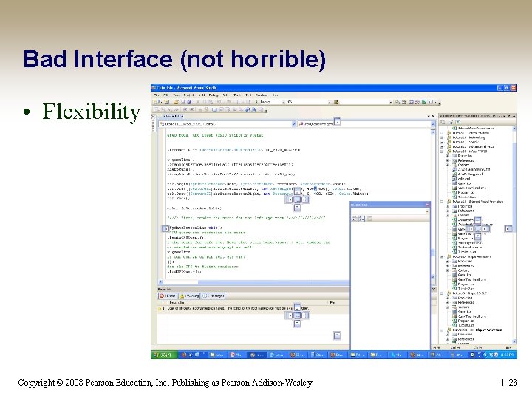Select the open code file tab
532x399 pixels.
(x=172, y=117)
